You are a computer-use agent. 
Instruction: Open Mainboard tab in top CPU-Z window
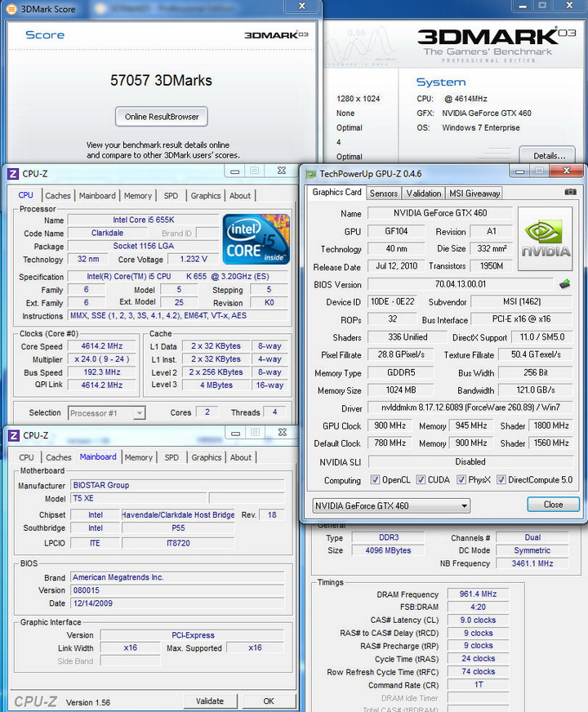tap(97, 196)
